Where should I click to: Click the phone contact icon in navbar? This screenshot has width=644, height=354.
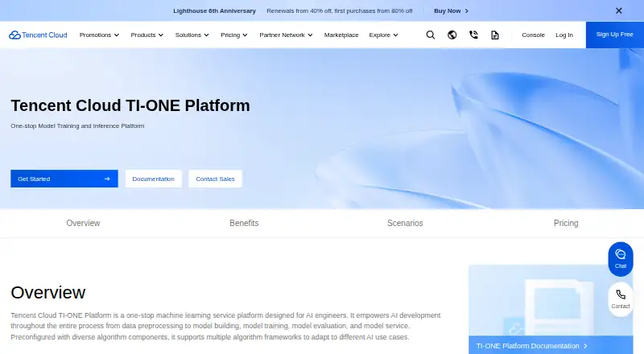point(473,35)
